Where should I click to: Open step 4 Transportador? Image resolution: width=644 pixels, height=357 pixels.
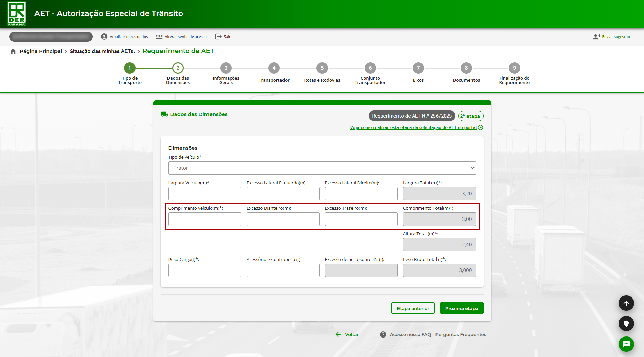pos(274,73)
